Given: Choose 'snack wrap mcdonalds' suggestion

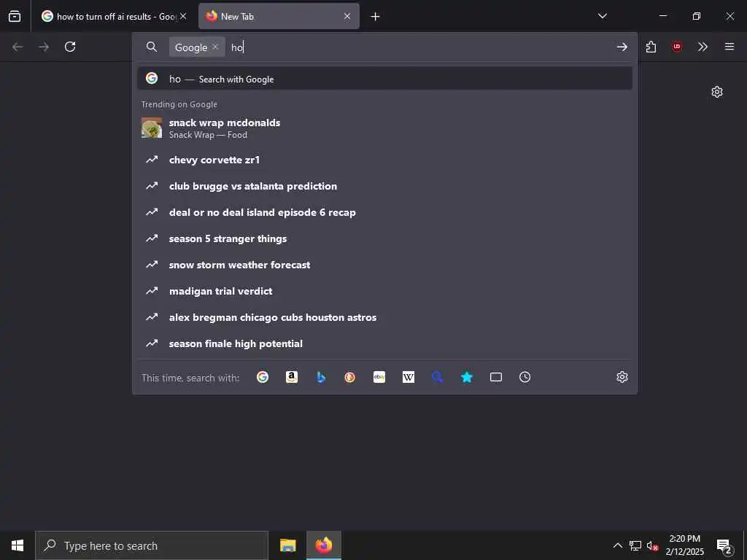Looking at the screenshot, I should 385,128.
